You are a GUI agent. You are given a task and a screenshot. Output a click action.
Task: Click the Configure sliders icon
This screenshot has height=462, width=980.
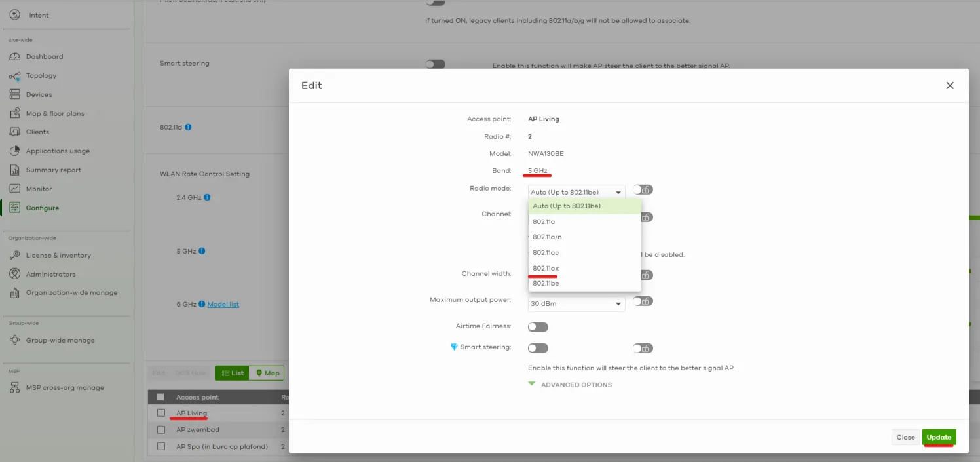[x=14, y=208]
